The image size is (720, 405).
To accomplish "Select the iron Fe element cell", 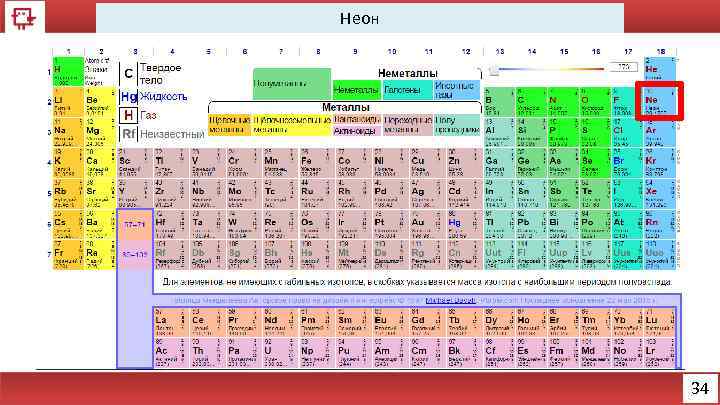I will tap(317, 163).
